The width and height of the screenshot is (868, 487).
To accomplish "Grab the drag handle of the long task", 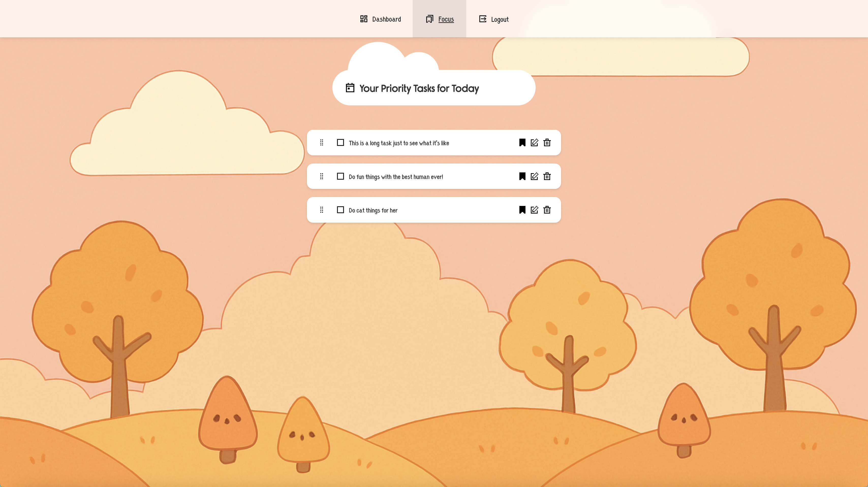I will [x=321, y=143].
